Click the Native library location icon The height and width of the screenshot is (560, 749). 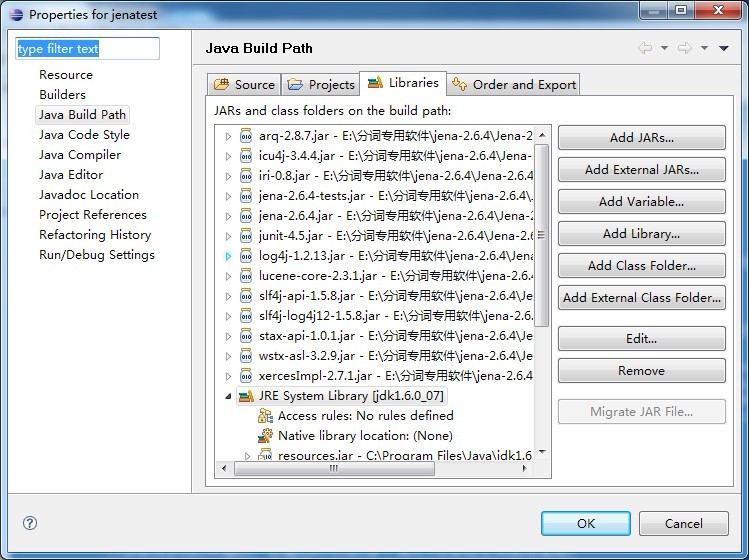[x=265, y=436]
